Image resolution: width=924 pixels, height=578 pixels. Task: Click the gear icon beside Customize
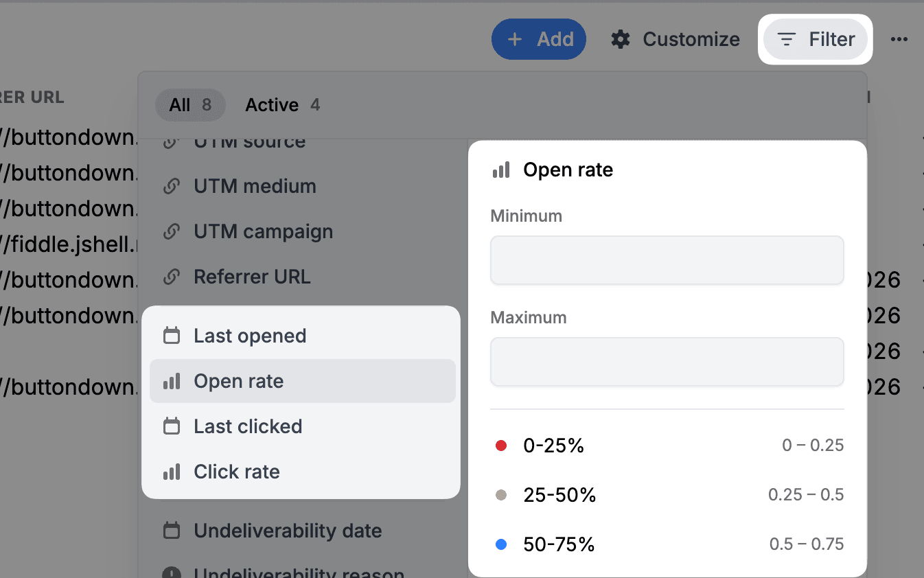[x=620, y=39]
